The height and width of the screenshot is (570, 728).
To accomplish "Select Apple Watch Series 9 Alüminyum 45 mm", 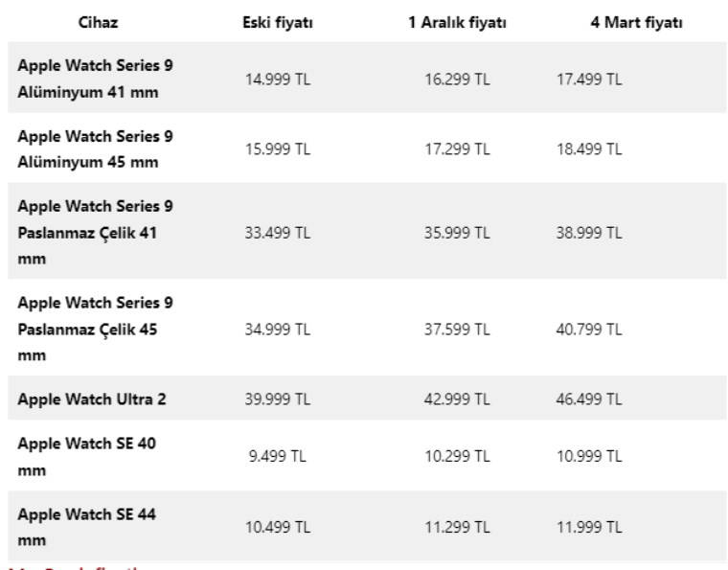I will point(95,148).
